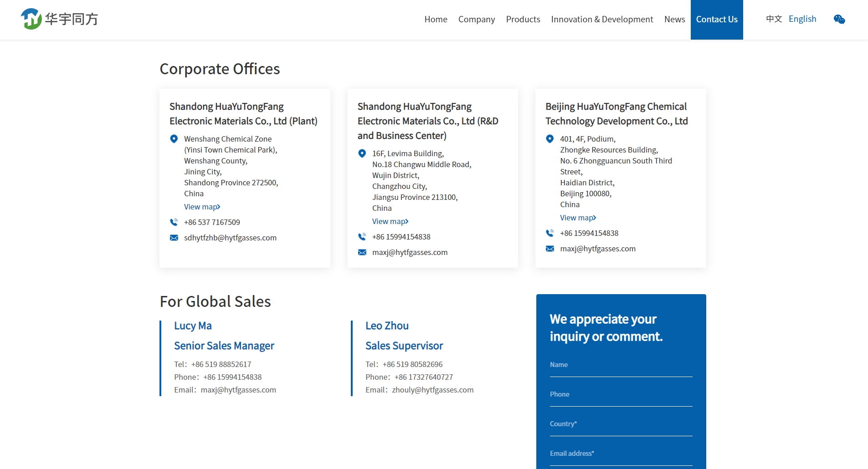Click maxj@hytfgasses.com in R&D center card
868x469 pixels.
pyautogui.click(x=410, y=252)
